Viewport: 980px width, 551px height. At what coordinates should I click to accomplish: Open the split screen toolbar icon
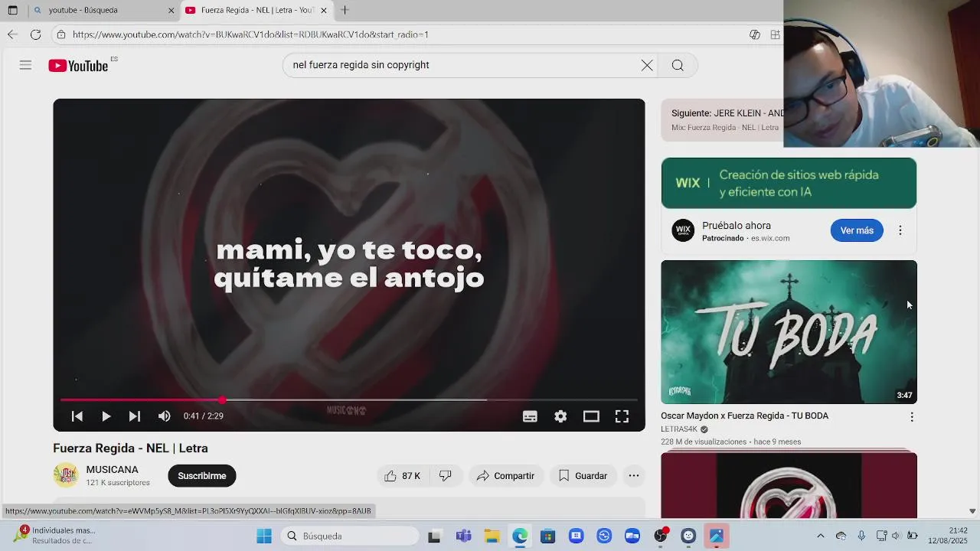coord(776,34)
